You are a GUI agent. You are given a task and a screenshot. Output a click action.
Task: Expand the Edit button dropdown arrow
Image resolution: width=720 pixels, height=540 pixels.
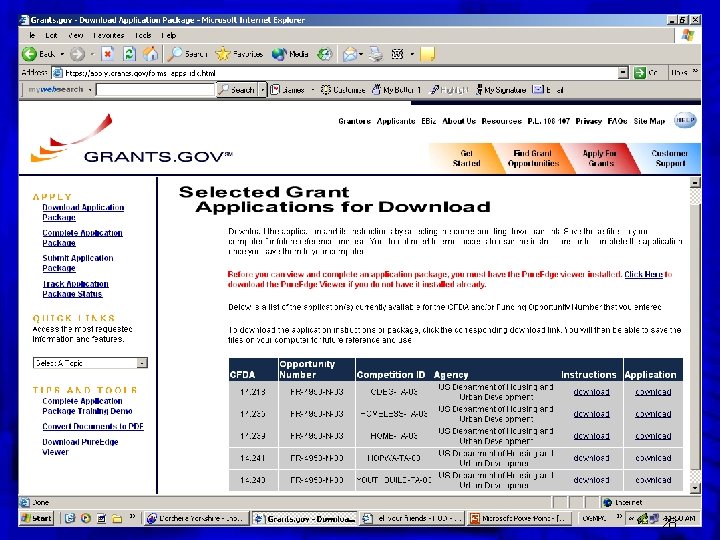(x=412, y=54)
